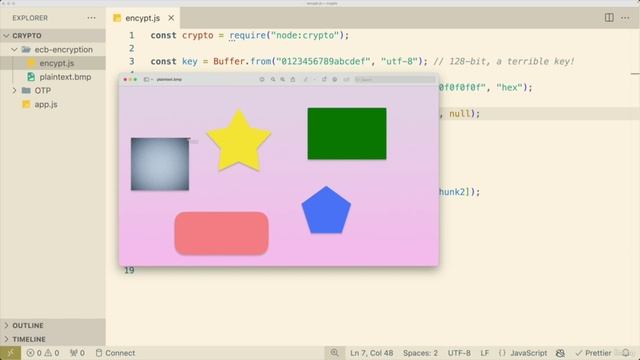This screenshot has height=360, width=640.
Task: Click the rotate icon in Preview toolbar
Action: [x=324, y=80]
